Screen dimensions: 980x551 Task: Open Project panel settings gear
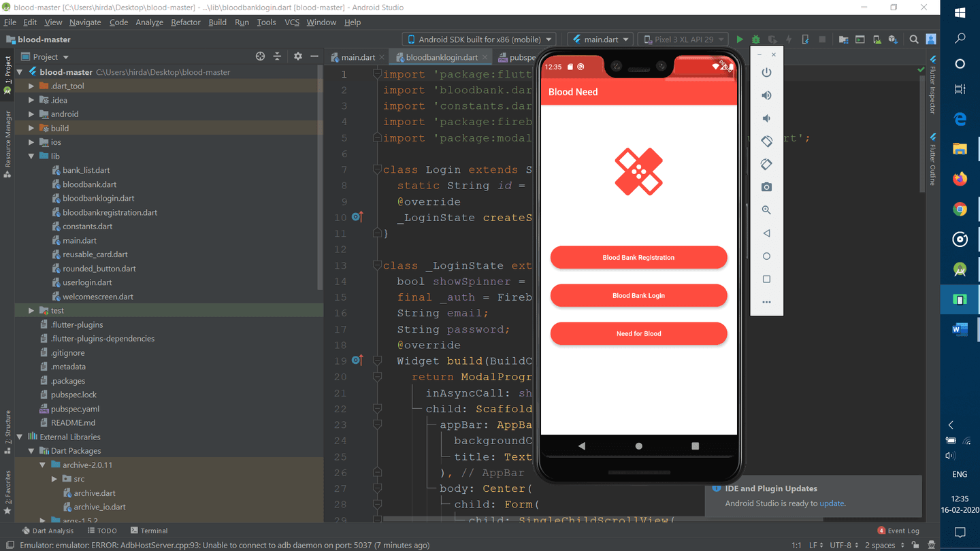[x=297, y=56]
